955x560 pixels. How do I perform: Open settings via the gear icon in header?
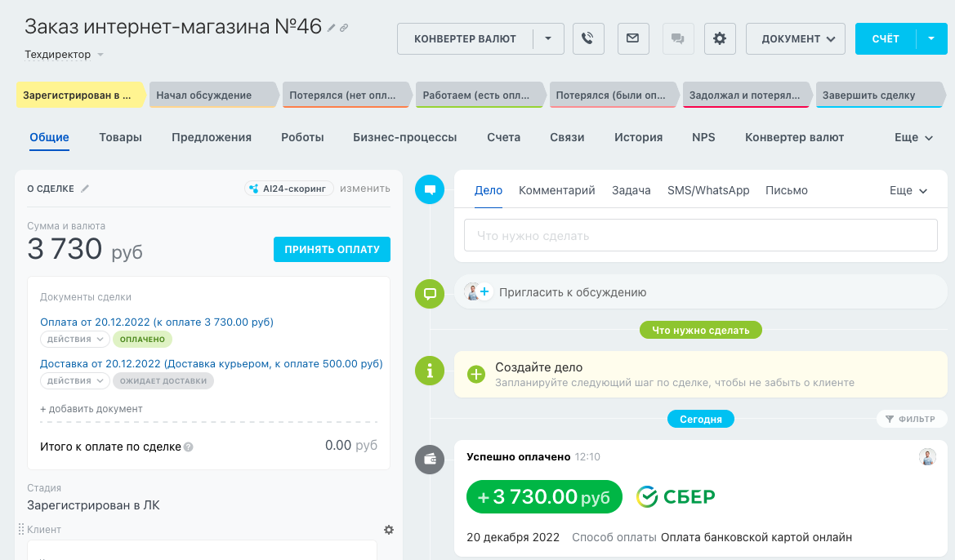(x=720, y=38)
